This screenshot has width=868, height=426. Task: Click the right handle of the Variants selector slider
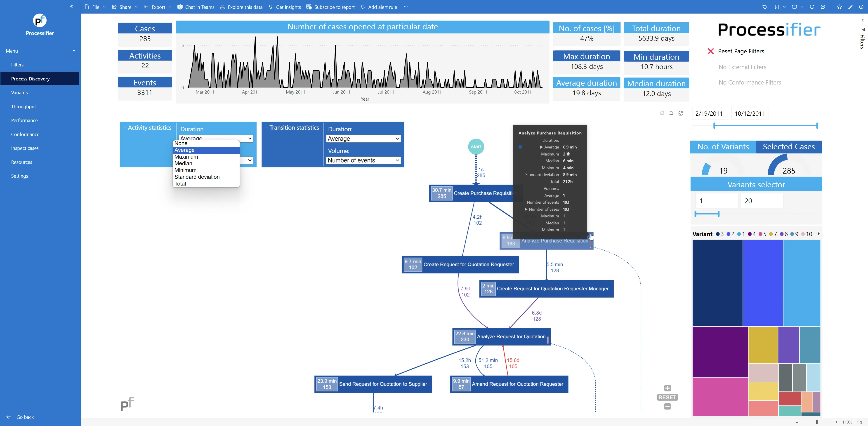pyautogui.click(x=719, y=214)
